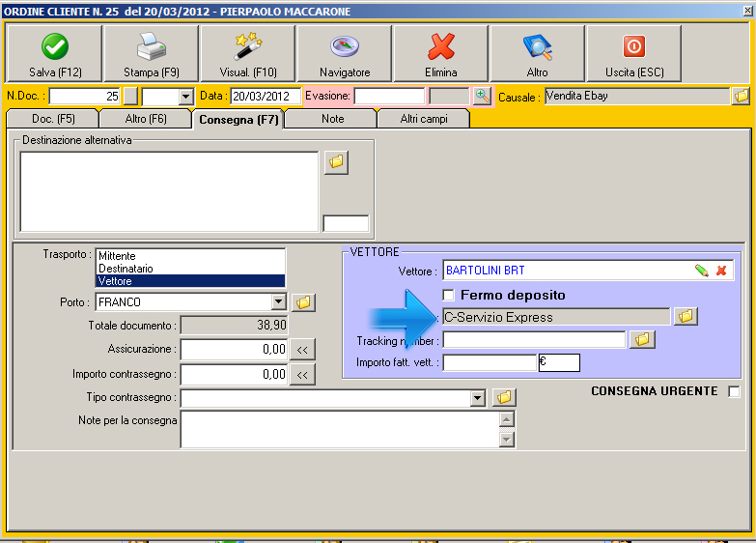The height and width of the screenshot is (543, 756).
Task: Enable the CONSEGNA URGENTE checkbox
Action: pos(734,391)
